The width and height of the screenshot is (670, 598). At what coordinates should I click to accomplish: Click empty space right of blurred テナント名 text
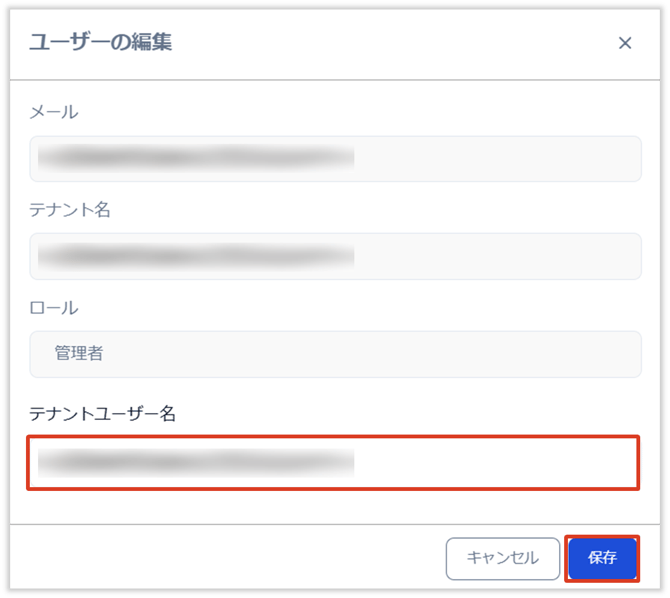(500, 256)
